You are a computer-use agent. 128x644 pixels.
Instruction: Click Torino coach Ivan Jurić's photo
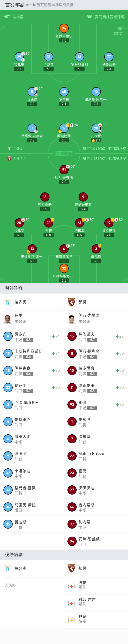(72, 319)
